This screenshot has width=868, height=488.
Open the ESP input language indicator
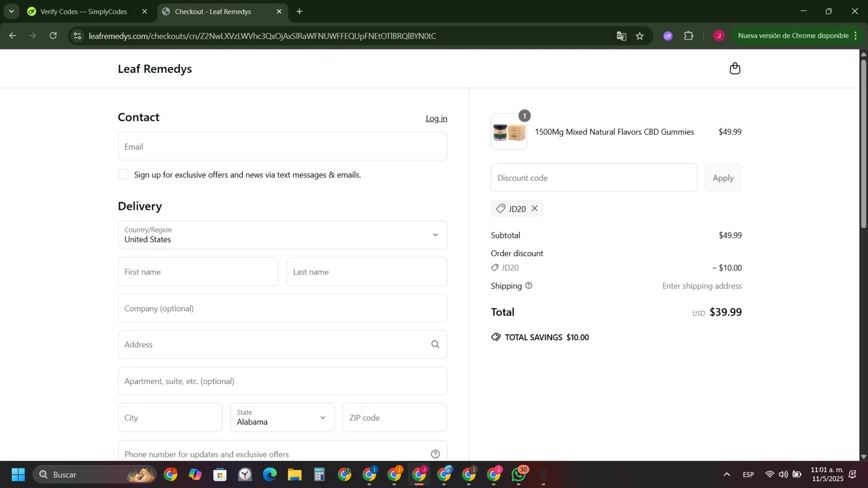click(x=748, y=475)
